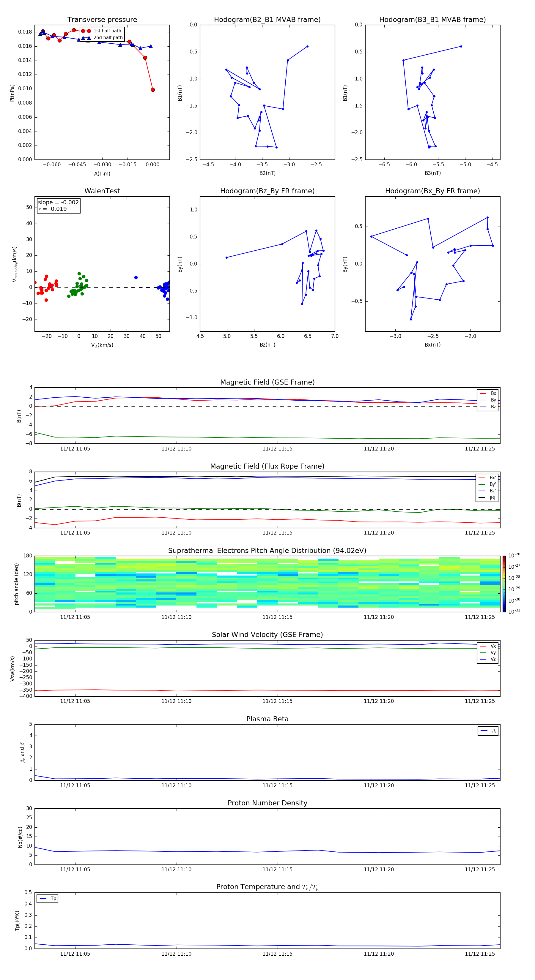Click the '11/12 11:25' tick under Proton Temperature
The height and width of the screenshot is (980, 535).
click(480, 954)
